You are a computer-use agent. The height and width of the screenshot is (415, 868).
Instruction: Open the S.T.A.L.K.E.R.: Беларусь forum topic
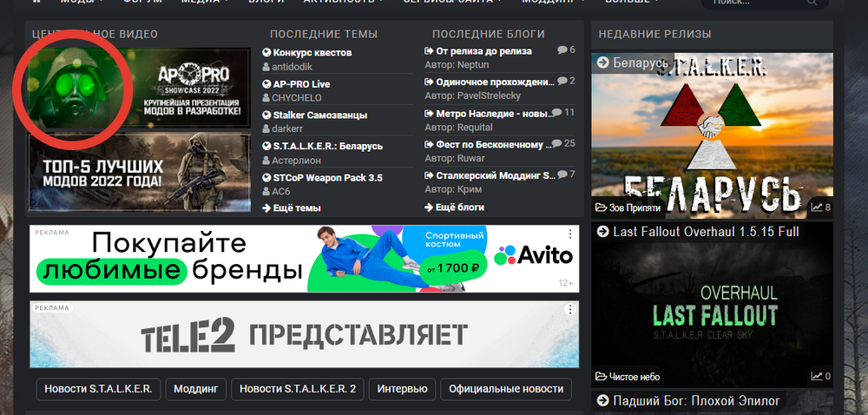tap(328, 146)
